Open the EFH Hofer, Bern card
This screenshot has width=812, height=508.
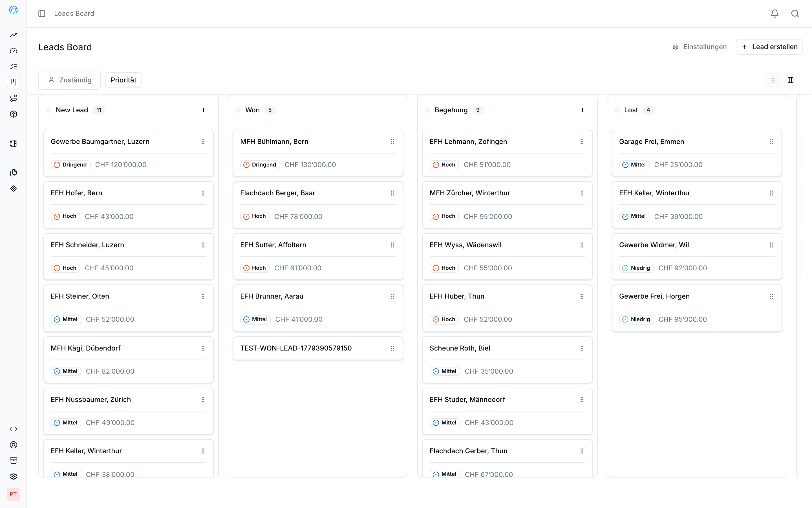pyautogui.click(x=129, y=205)
